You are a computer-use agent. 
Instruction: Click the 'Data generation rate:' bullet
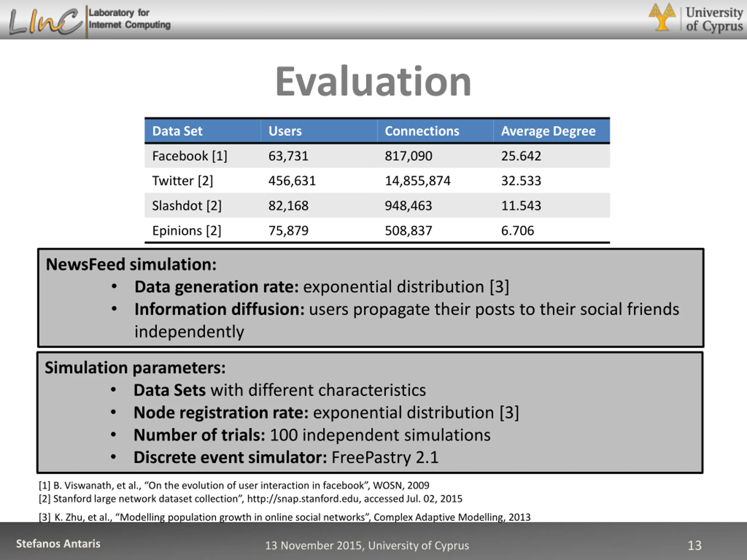(322, 287)
